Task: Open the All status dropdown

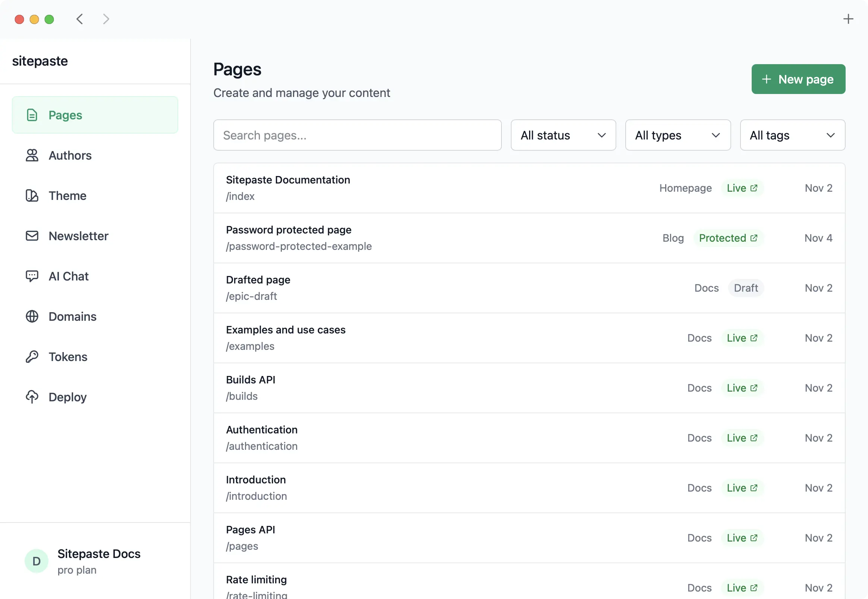Action: click(563, 135)
